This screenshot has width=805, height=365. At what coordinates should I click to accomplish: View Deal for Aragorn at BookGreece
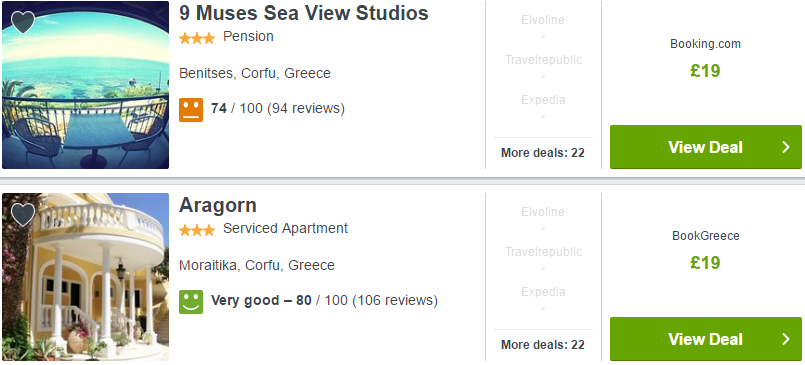[705, 339]
